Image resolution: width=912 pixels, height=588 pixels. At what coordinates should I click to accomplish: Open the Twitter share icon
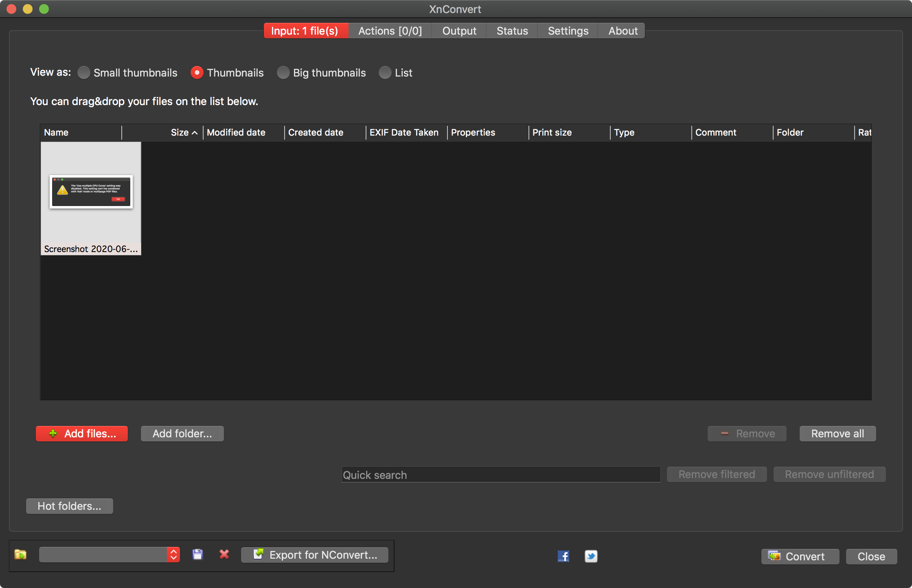click(591, 556)
